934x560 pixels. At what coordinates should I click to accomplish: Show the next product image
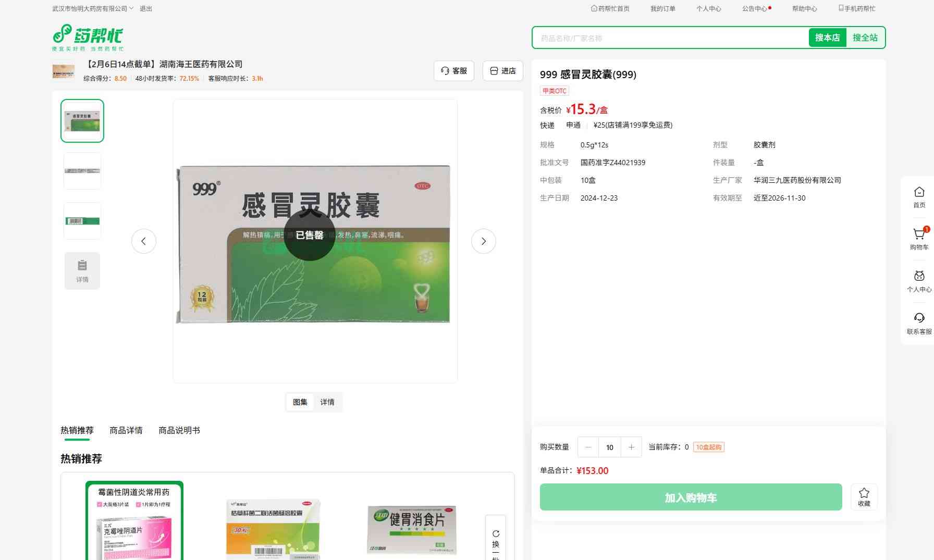click(x=483, y=241)
